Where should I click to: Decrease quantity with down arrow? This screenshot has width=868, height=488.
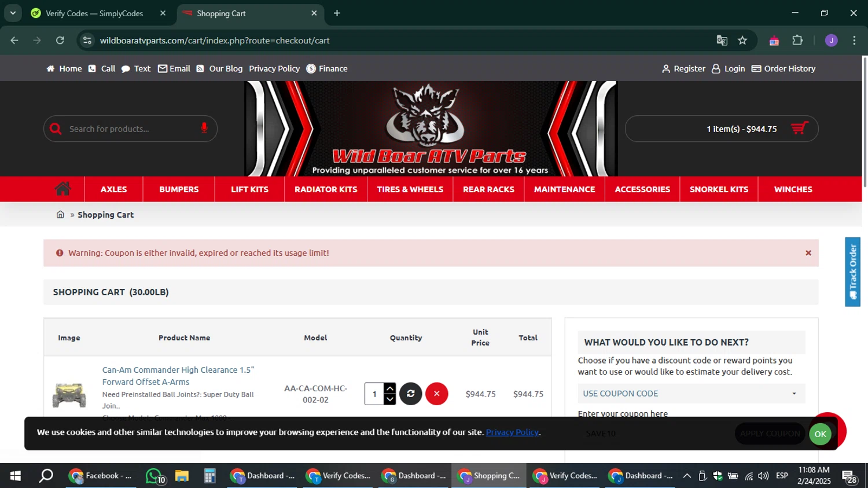(390, 399)
